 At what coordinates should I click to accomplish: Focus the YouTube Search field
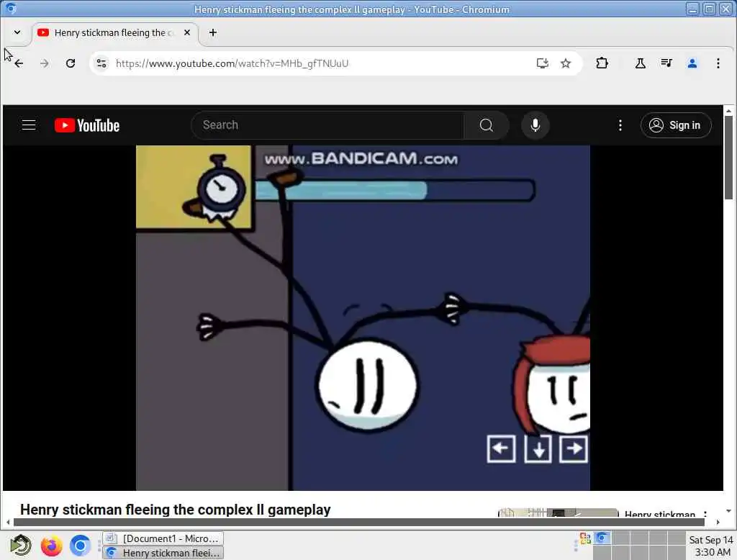327,125
